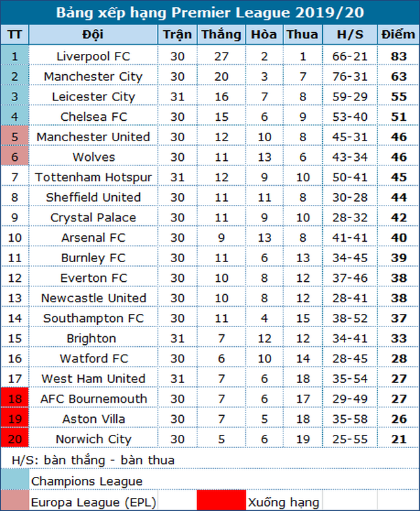The width and height of the screenshot is (420, 511).
Task: Select Leicester City's 59-29 goal record cell
Action: click(x=345, y=97)
